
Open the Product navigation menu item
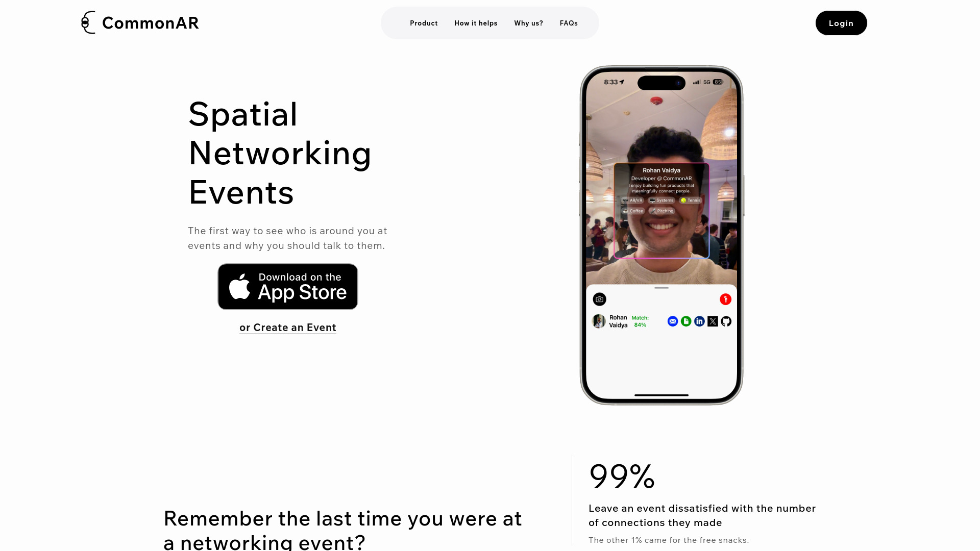point(424,23)
